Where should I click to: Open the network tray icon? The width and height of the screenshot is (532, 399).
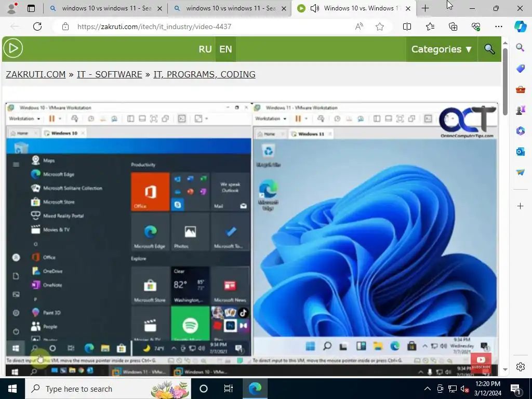coord(453,389)
